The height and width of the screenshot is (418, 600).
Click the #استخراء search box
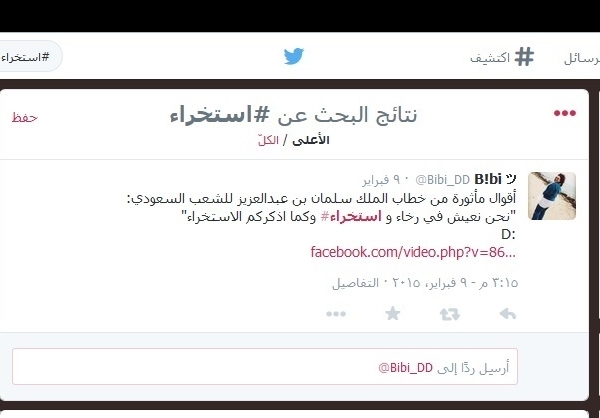30,57
